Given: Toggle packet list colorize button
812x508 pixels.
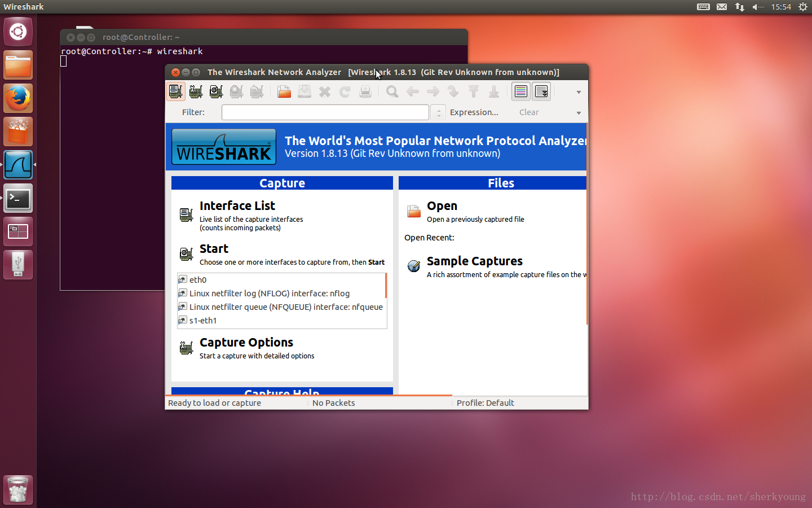Looking at the screenshot, I should [x=521, y=91].
